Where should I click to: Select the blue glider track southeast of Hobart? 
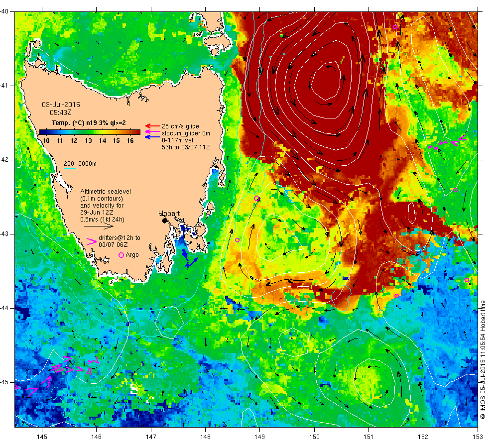(x=189, y=259)
